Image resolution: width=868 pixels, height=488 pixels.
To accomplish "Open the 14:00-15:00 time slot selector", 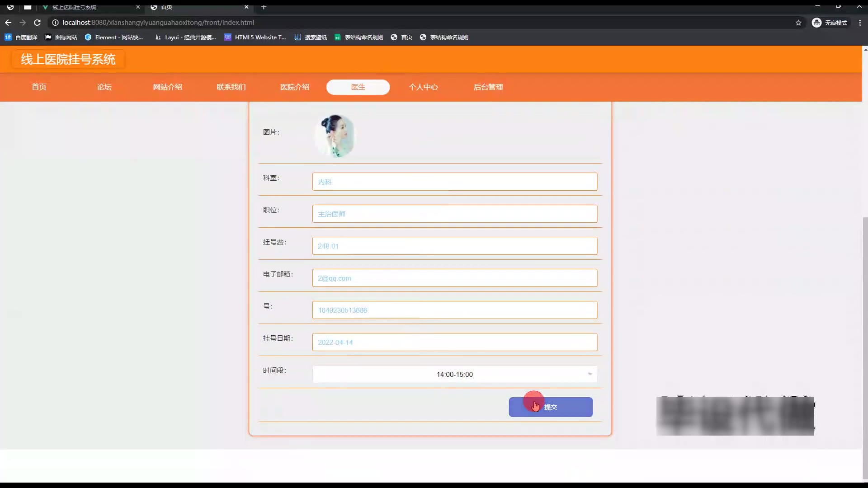I will pyautogui.click(x=454, y=374).
